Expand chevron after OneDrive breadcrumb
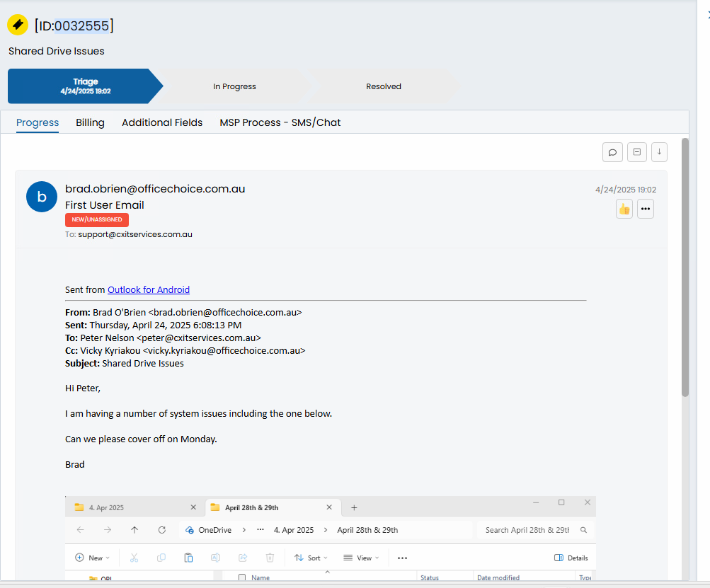Screen dimensions: 710x588 244,530
